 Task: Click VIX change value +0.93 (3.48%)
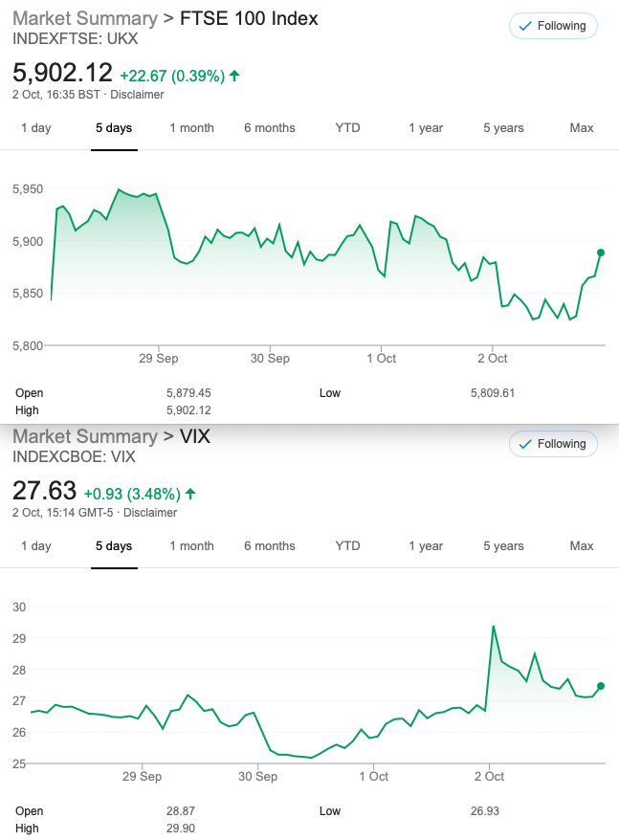(x=132, y=494)
